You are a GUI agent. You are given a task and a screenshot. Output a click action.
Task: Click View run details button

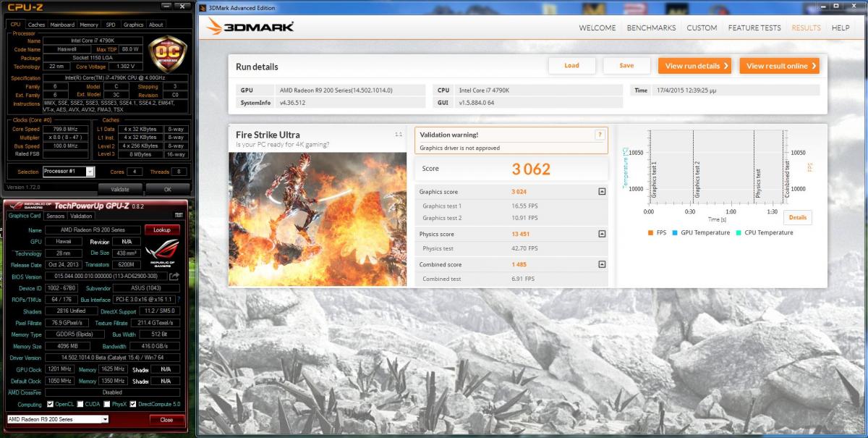click(695, 66)
